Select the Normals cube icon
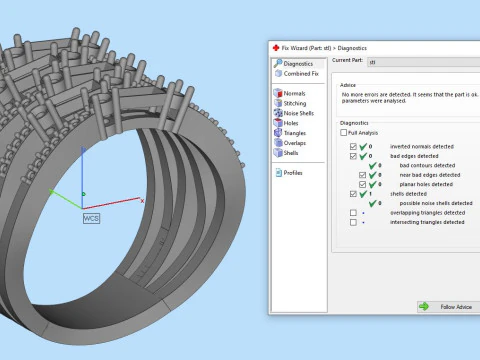 pyautogui.click(x=278, y=93)
